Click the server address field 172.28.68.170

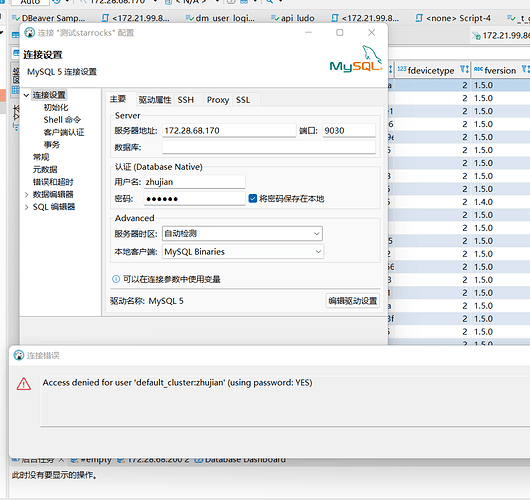tap(229, 130)
